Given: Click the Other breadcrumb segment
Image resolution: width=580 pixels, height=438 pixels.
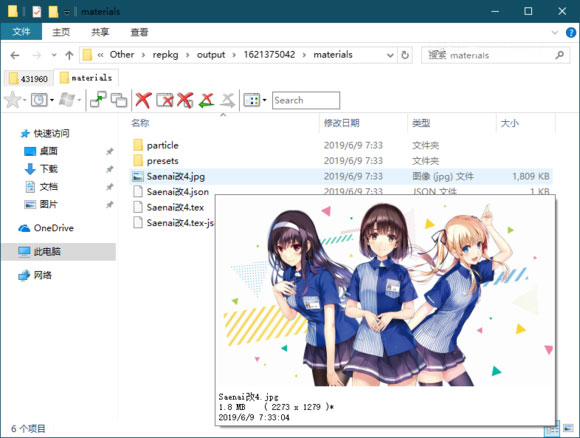Looking at the screenshot, I should [x=122, y=55].
